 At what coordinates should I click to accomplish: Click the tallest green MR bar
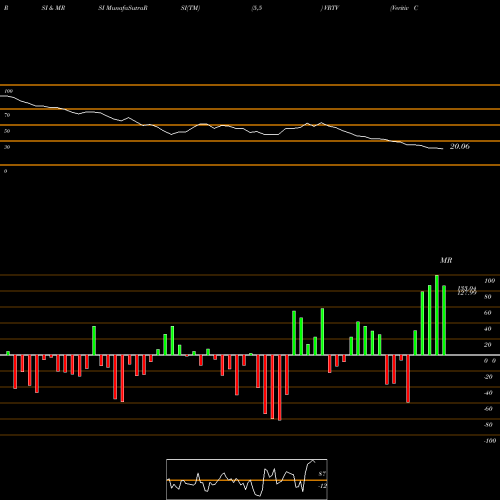(437, 315)
